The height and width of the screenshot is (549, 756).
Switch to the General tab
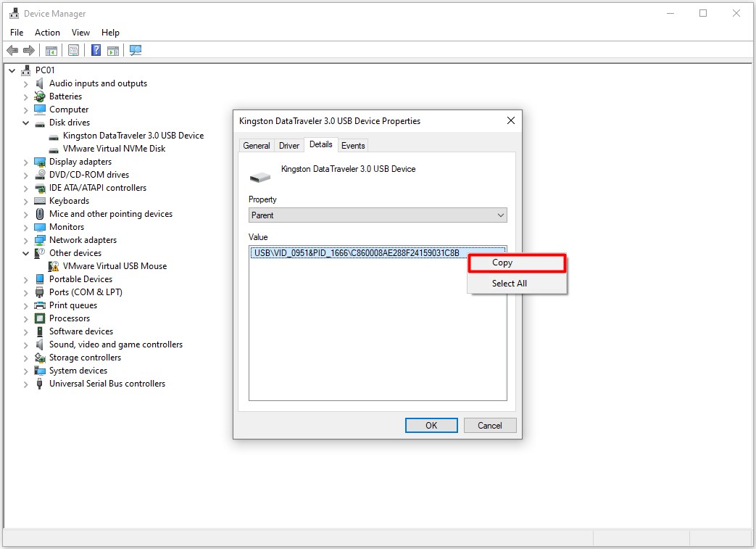257,146
